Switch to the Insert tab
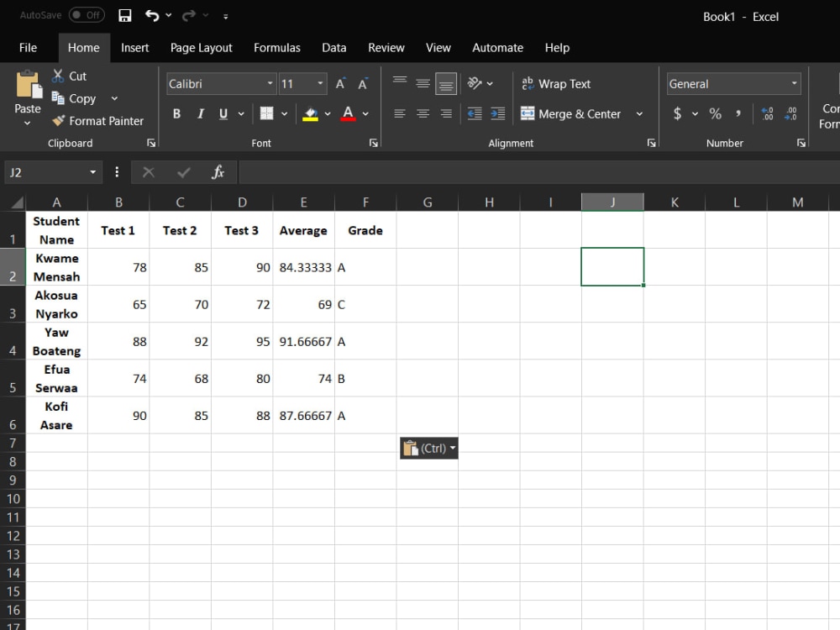Viewport: 840px width, 630px height. [x=134, y=48]
